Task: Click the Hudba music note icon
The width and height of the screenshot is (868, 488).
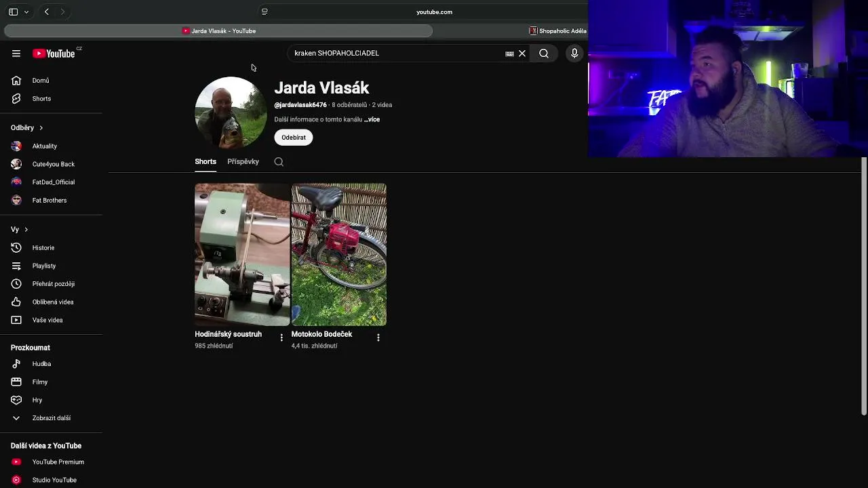Action: [16, 364]
